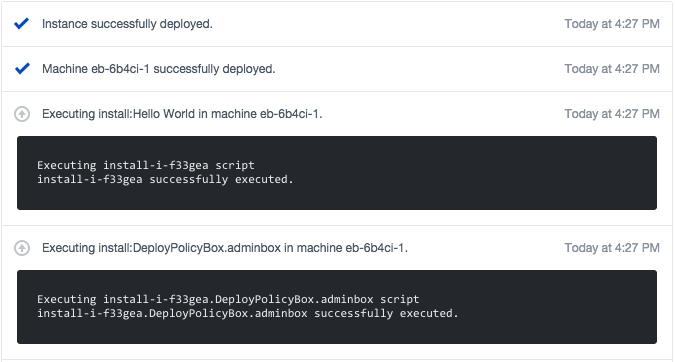Select 'Machine eb-6b4ci-1 successfully deployed.' message

158,69
